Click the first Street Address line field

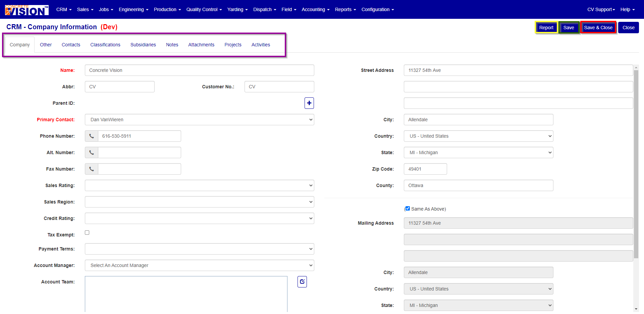coord(519,70)
